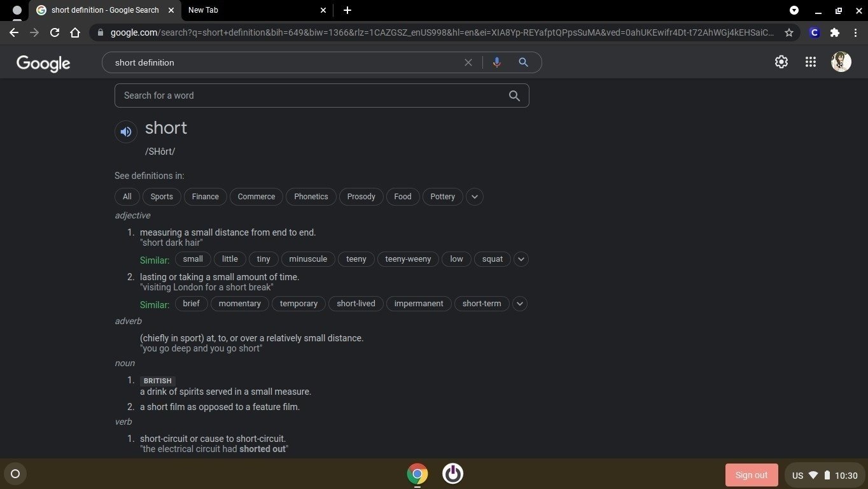Screen dimensions: 868x489
Task: Click the synonym link minuscule
Action: (308, 259)
